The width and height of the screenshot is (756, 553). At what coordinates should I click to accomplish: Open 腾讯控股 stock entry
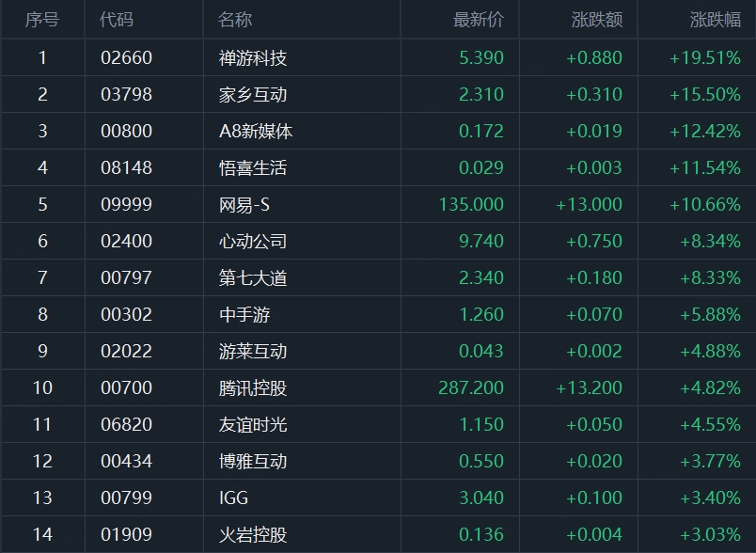click(x=253, y=388)
